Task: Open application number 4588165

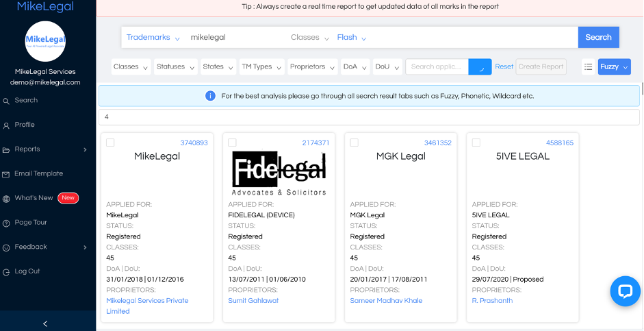Action: coord(560,143)
